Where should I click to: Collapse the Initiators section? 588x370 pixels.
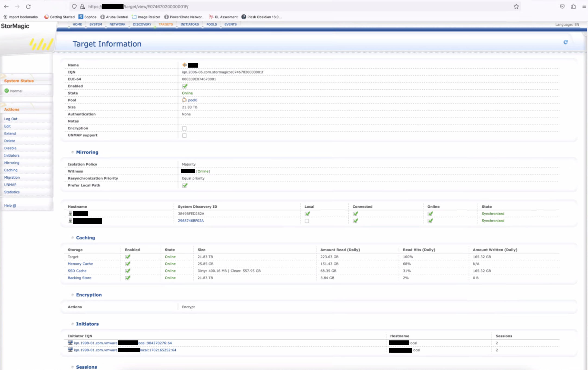[72, 324]
